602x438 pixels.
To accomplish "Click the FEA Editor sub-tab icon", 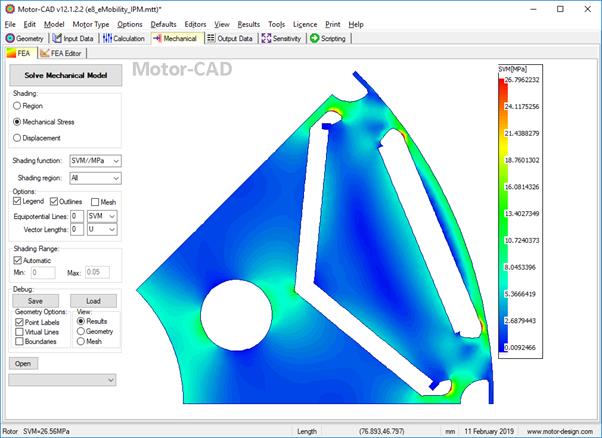I will click(45, 53).
